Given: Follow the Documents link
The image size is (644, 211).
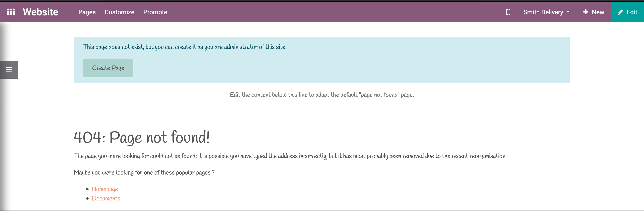Looking at the screenshot, I should [x=106, y=198].
